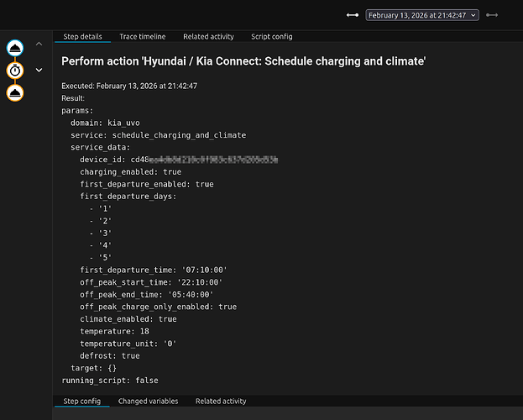
Task: Click the Executed timestamp line
Action: click(x=129, y=86)
